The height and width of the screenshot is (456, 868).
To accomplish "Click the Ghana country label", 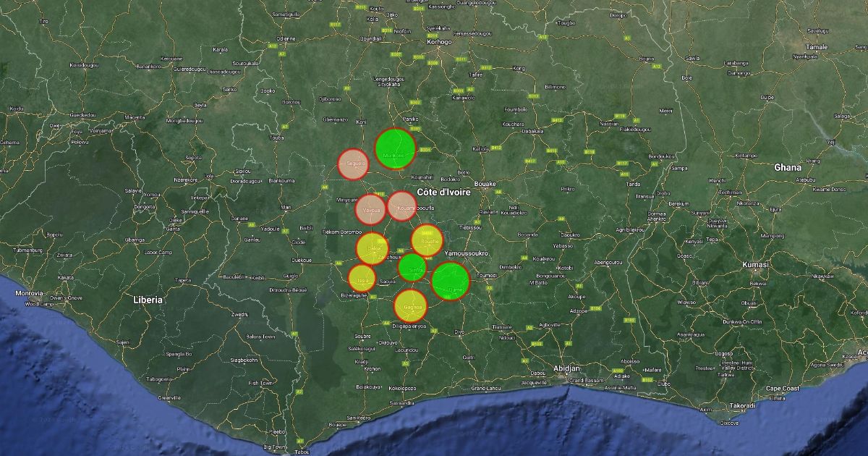I will (x=788, y=167).
